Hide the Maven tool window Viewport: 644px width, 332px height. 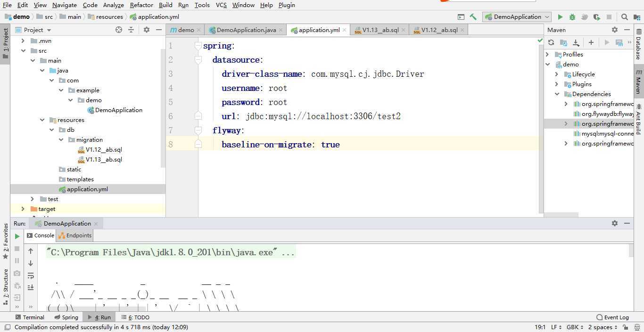[x=627, y=30]
